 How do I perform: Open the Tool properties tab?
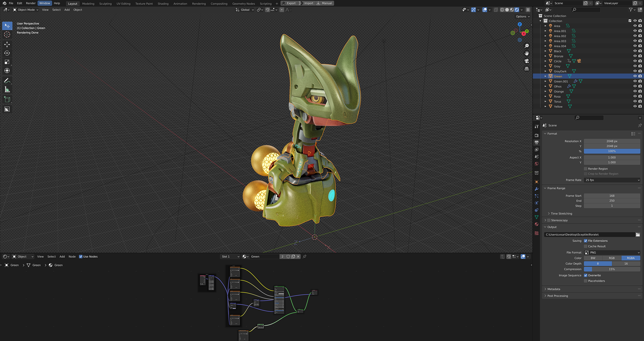[537, 126]
